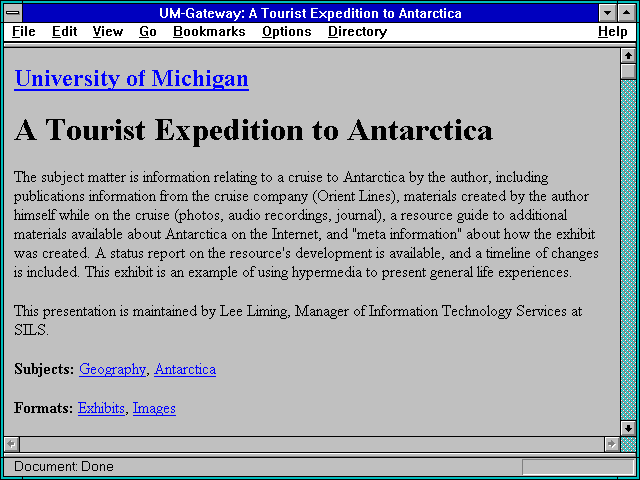Click the vertical scrollbar thumb
Viewport: 640px width, 480px height.
(628, 71)
